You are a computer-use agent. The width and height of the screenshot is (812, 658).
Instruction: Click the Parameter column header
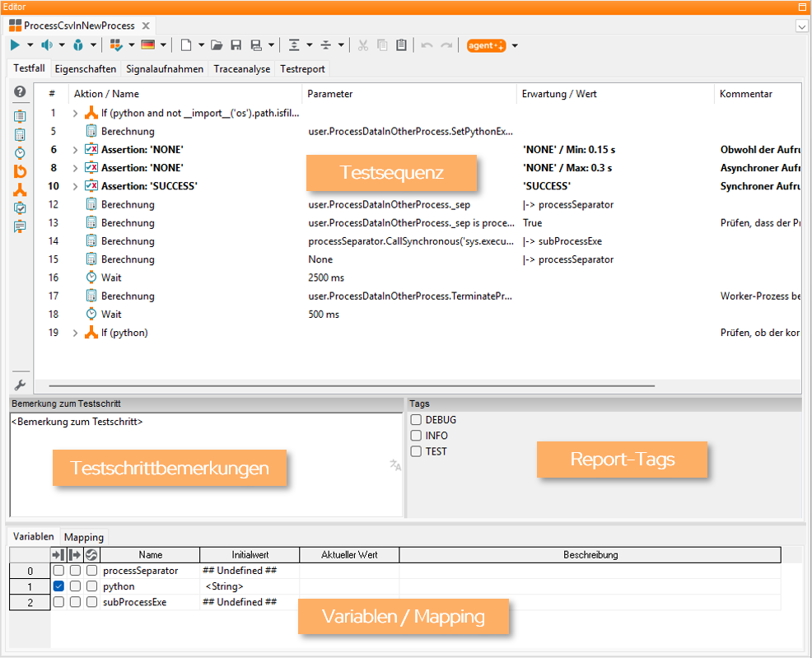pyautogui.click(x=409, y=94)
